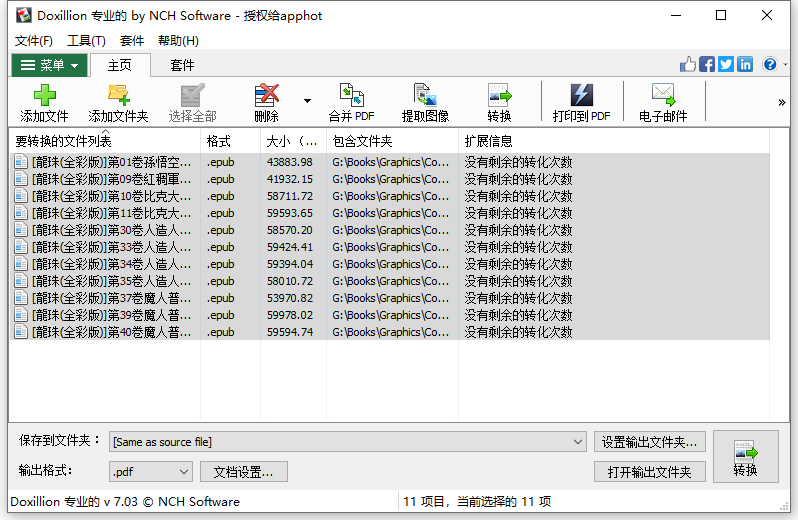
Task: Sort by 包含文件夹 column header
Action: click(x=392, y=141)
